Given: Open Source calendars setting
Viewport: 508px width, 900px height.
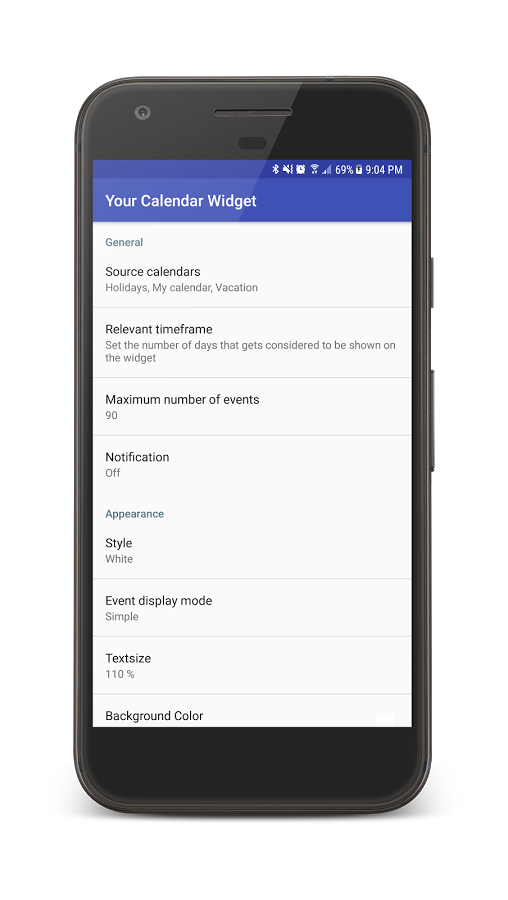Looking at the screenshot, I should click(x=252, y=278).
